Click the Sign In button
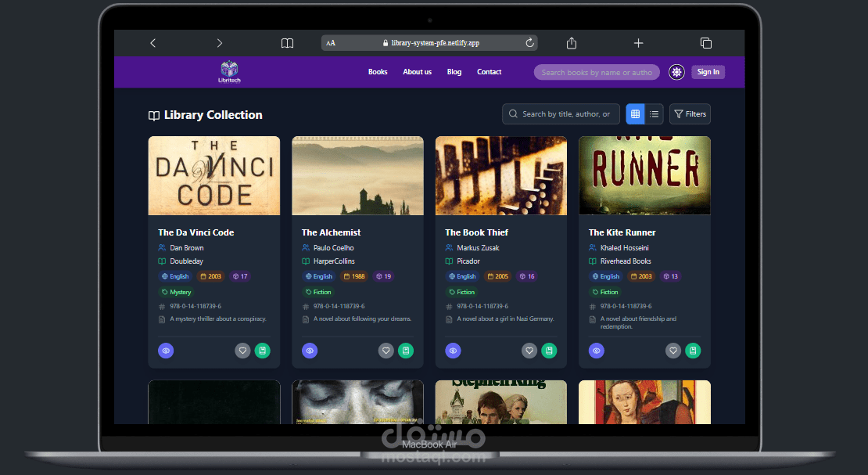The width and height of the screenshot is (868, 475). (708, 72)
